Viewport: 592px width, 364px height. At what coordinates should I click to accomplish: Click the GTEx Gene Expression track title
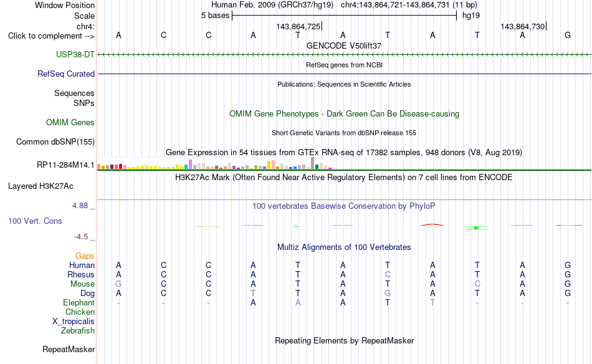pos(344,153)
